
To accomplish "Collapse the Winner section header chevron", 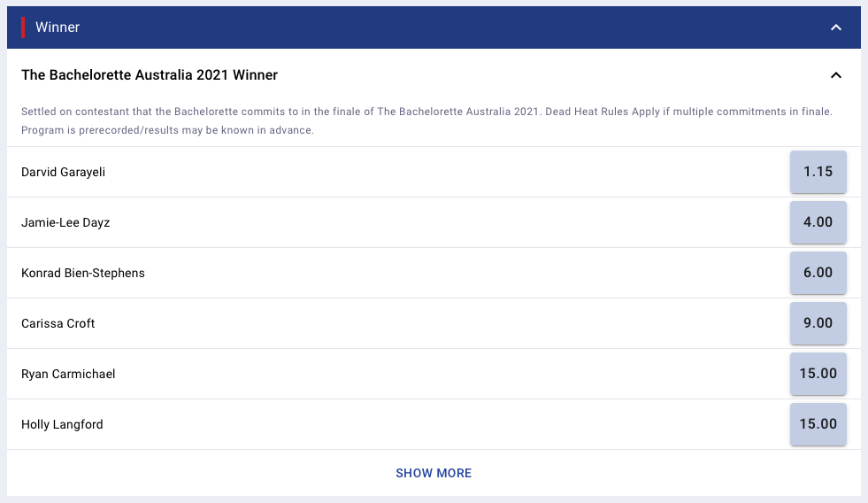I will point(836,27).
